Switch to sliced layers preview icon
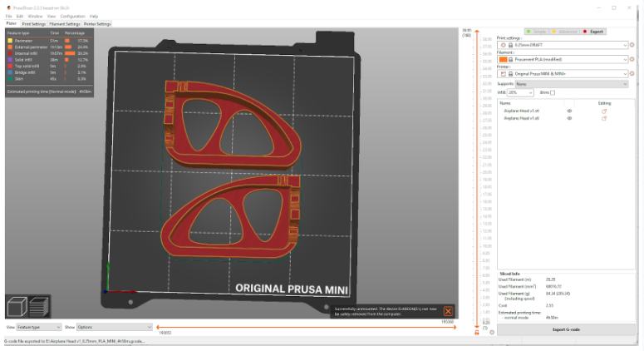 (38, 307)
